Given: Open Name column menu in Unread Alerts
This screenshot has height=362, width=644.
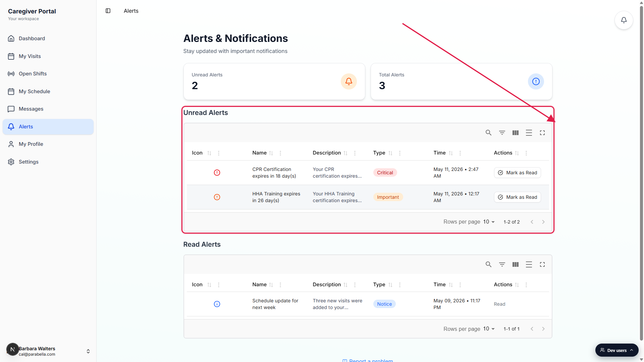Looking at the screenshot, I should tap(280, 153).
